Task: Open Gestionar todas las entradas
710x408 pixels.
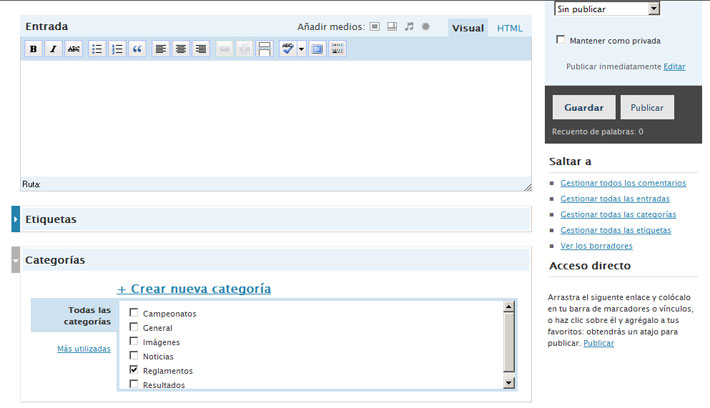Action: 615,199
